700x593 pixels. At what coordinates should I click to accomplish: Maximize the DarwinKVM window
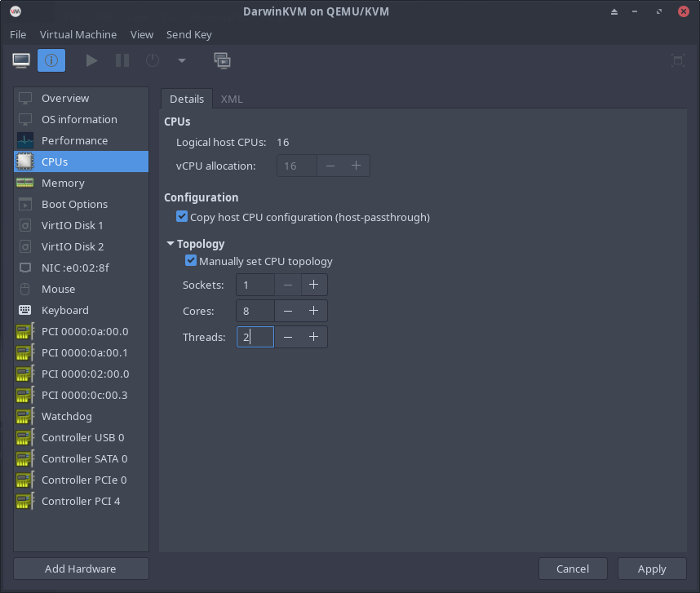click(x=659, y=11)
